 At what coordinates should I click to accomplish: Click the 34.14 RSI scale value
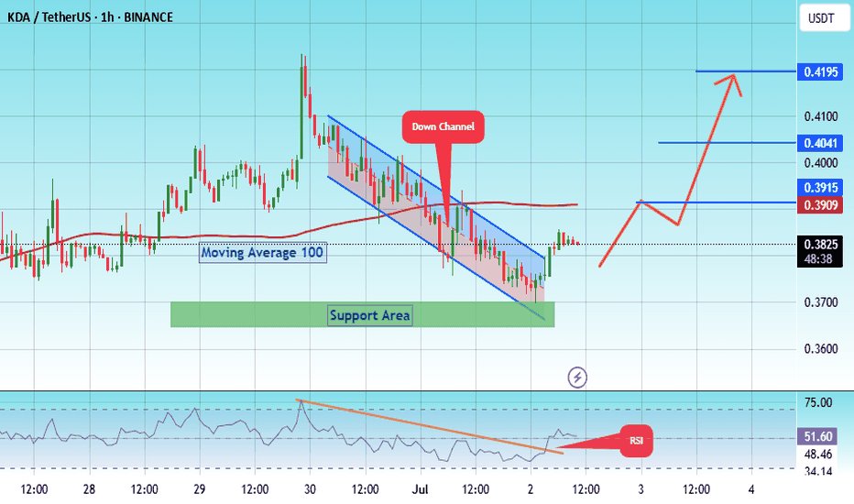pyautogui.click(x=818, y=471)
